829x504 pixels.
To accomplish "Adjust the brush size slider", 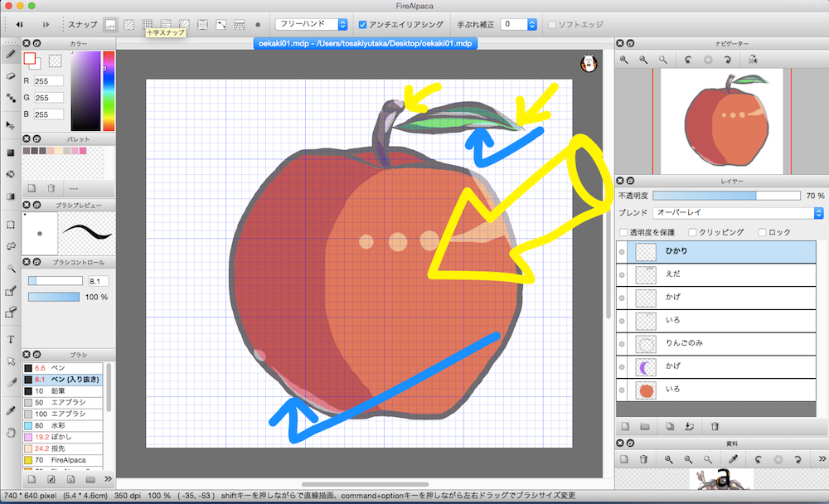I will [x=56, y=281].
